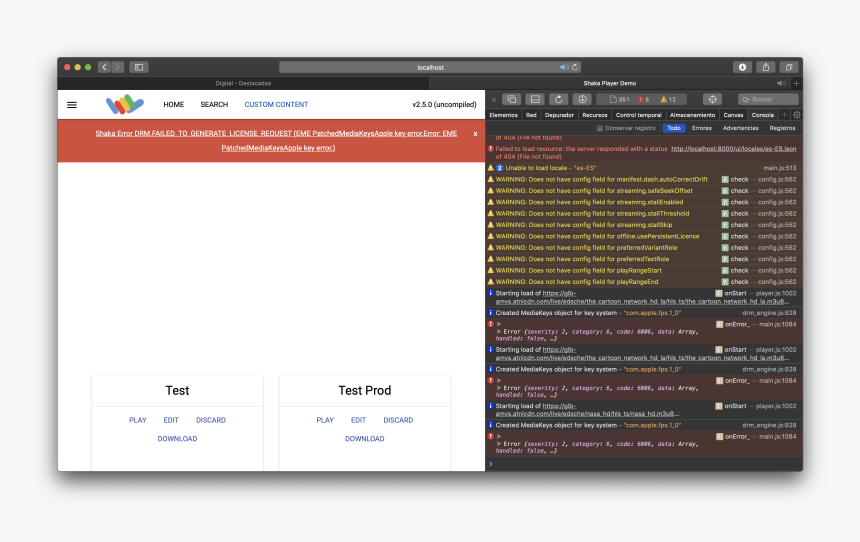
Task: Dock the inspector to bottom of window
Action: coord(535,99)
